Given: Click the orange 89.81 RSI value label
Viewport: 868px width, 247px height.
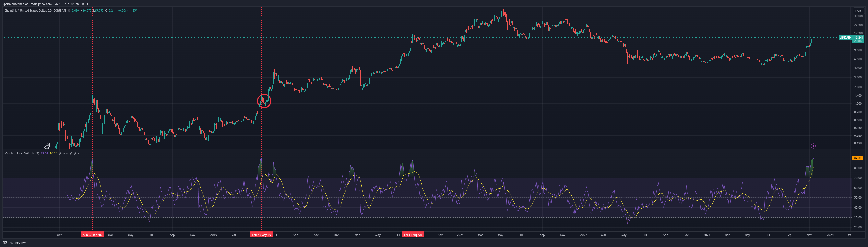Looking at the screenshot, I should click(858, 158).
